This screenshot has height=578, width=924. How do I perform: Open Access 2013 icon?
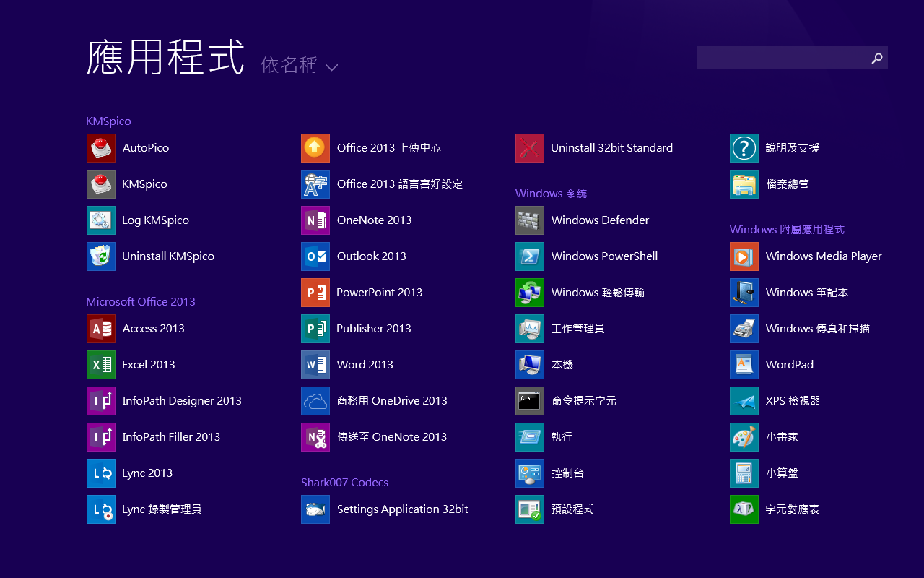coord(101,329)
